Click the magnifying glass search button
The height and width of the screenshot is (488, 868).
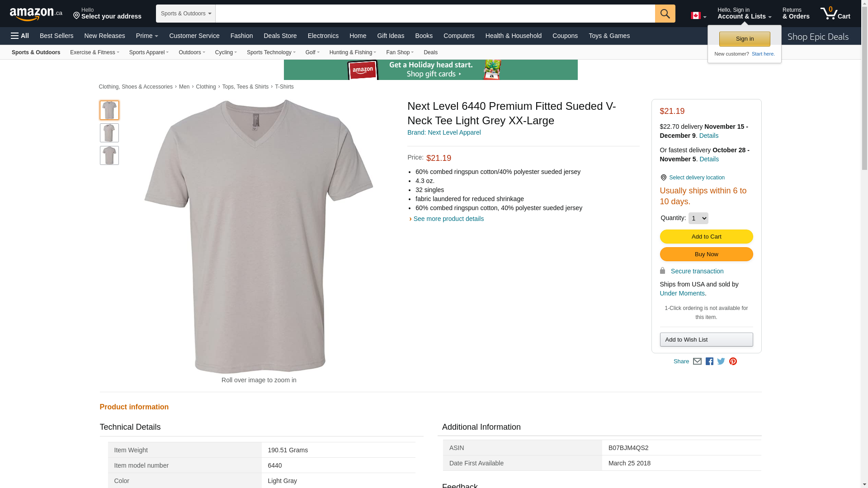coord(665,14)
